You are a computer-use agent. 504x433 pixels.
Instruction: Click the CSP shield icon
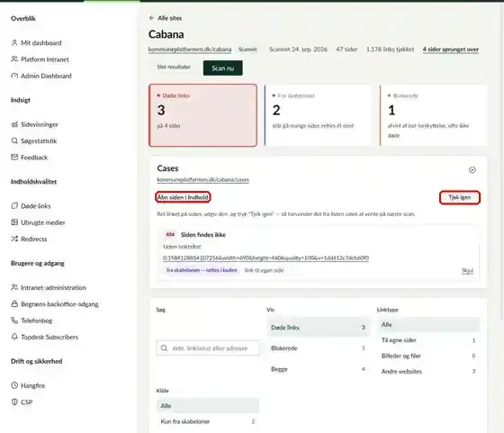tap(14, 401)
